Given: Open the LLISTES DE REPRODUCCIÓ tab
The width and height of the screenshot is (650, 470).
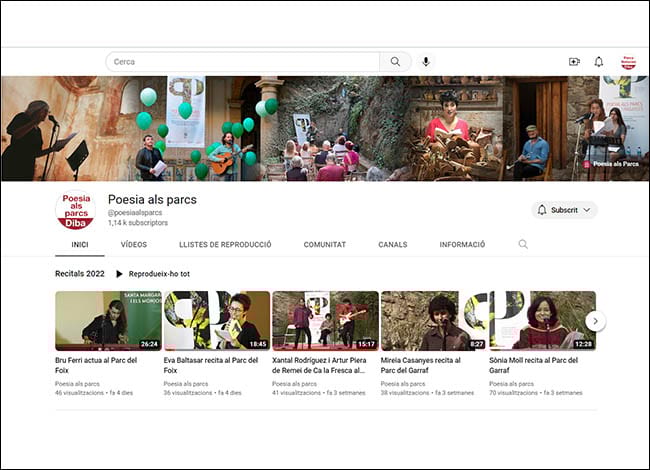Looking at the screenshot, I should point(225,245).
